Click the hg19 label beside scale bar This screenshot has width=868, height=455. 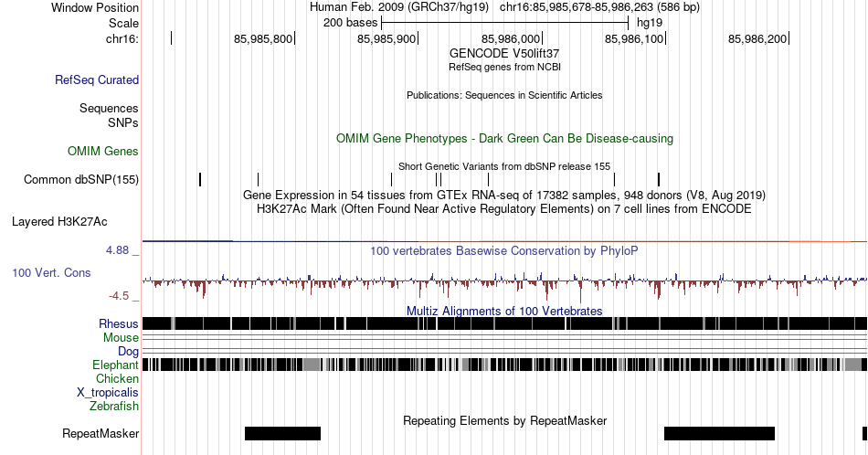coord(650,23)
